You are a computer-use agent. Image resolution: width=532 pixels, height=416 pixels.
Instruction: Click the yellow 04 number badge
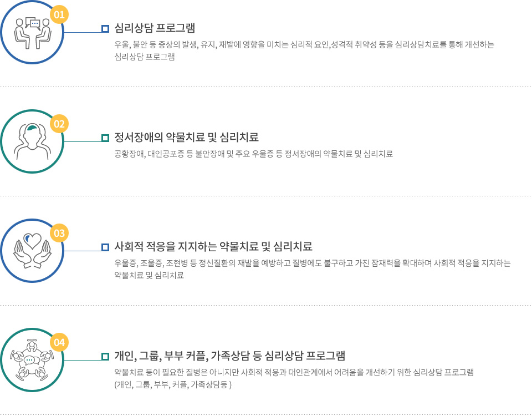59,343
